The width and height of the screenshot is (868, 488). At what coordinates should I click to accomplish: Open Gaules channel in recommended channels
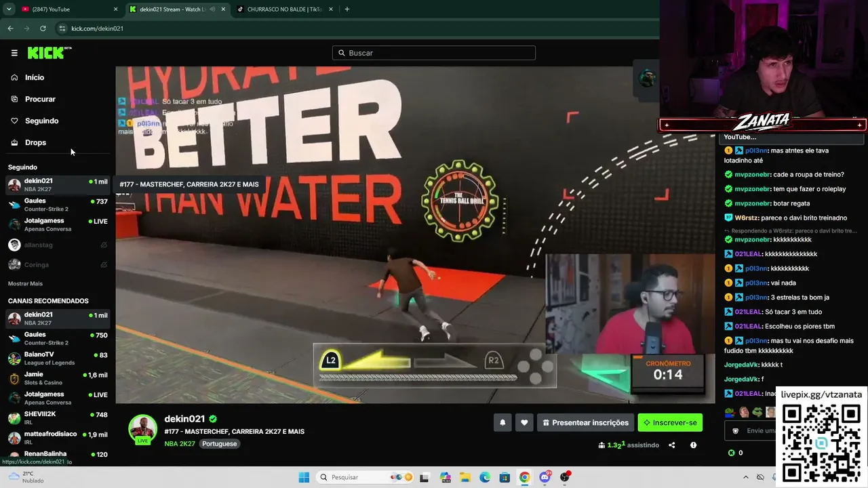57,338
